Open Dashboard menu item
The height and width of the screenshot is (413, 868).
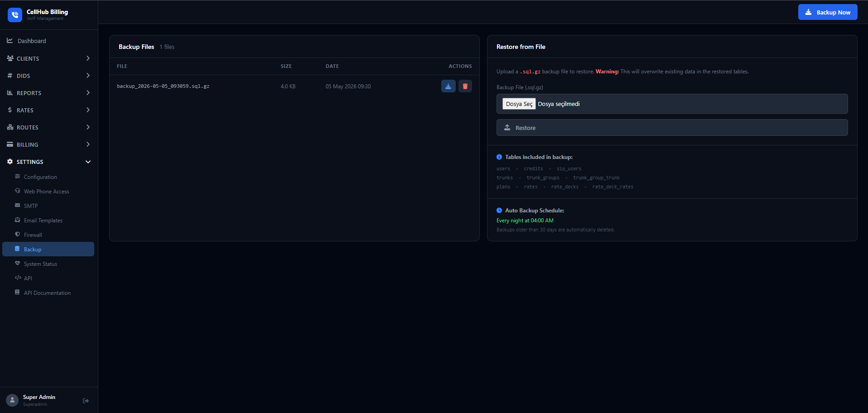[x=49, y=41]
